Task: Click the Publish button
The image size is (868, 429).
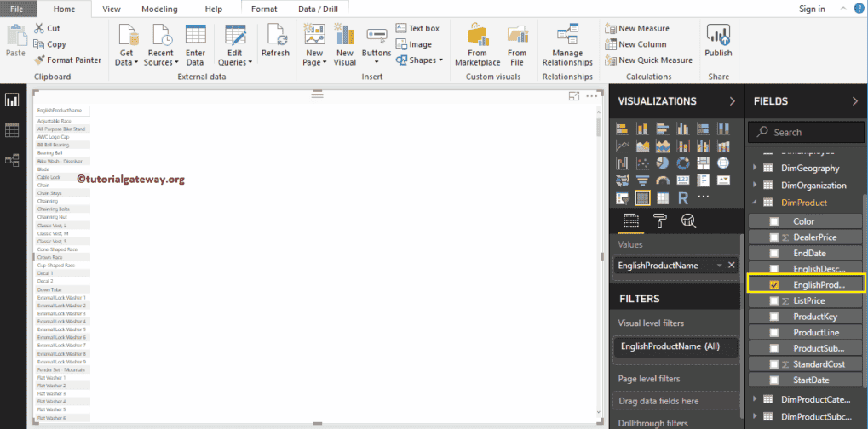Action: [x=718, y=42]
